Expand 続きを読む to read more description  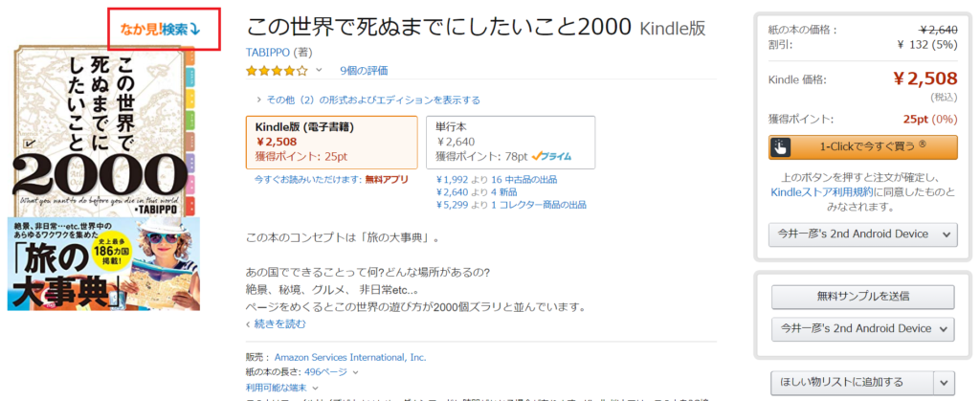(x=277, y=323)
